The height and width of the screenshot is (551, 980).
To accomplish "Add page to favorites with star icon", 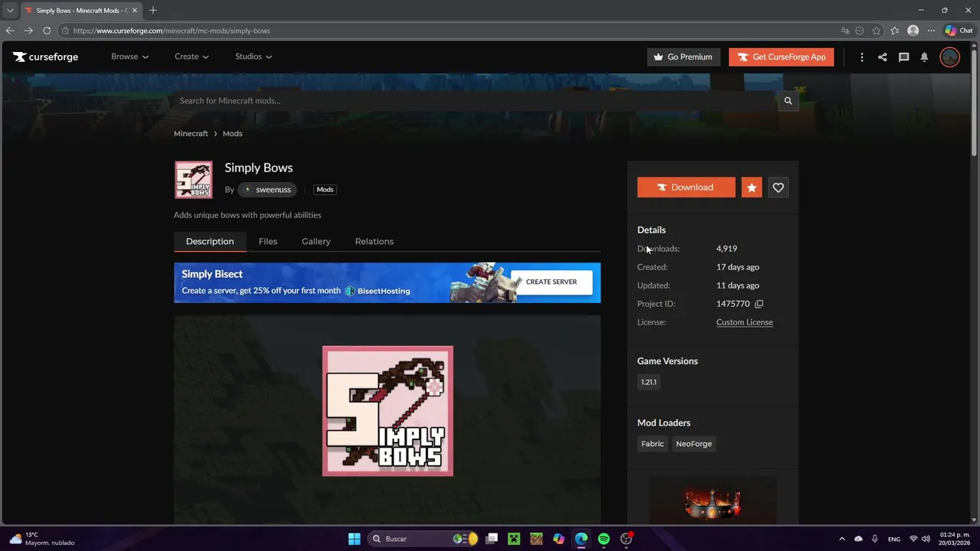I will (876, 31).
